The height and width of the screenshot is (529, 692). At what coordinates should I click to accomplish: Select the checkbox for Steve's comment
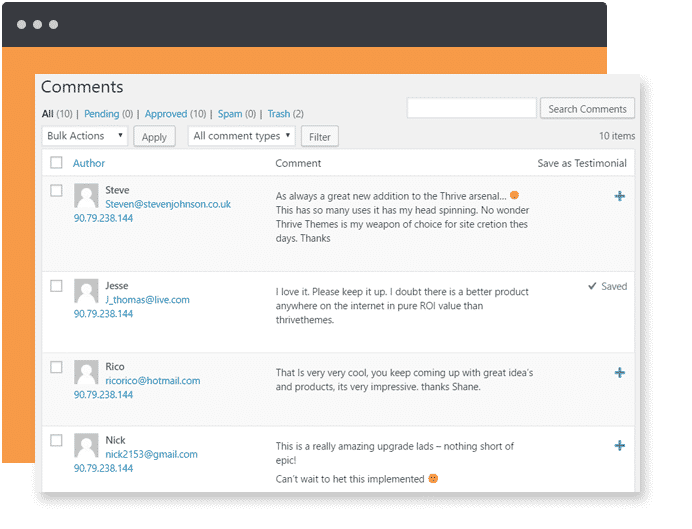pos(56,190)
